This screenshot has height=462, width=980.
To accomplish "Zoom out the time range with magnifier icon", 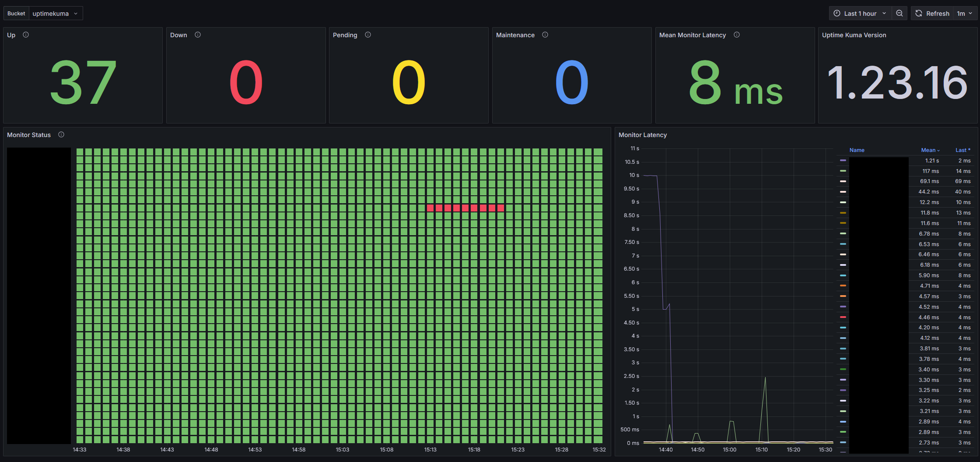I will [899, 14].
